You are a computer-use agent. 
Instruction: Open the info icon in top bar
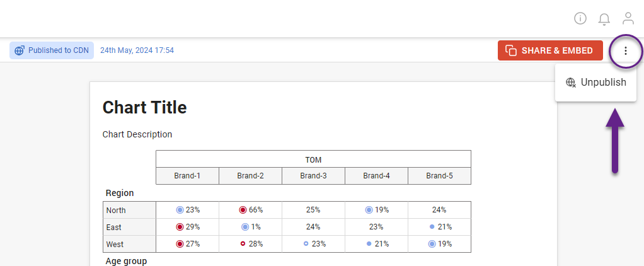pyautogui.click(x=580, y=18)
